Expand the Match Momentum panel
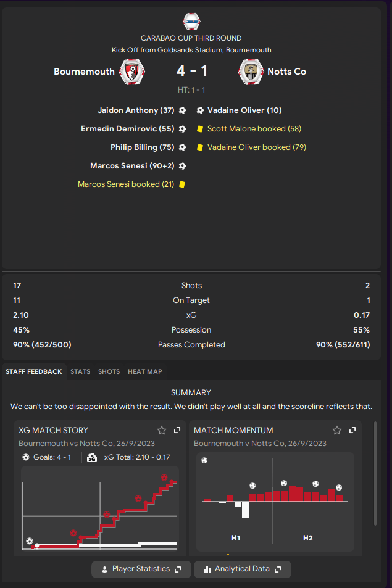 click(352, 430)
